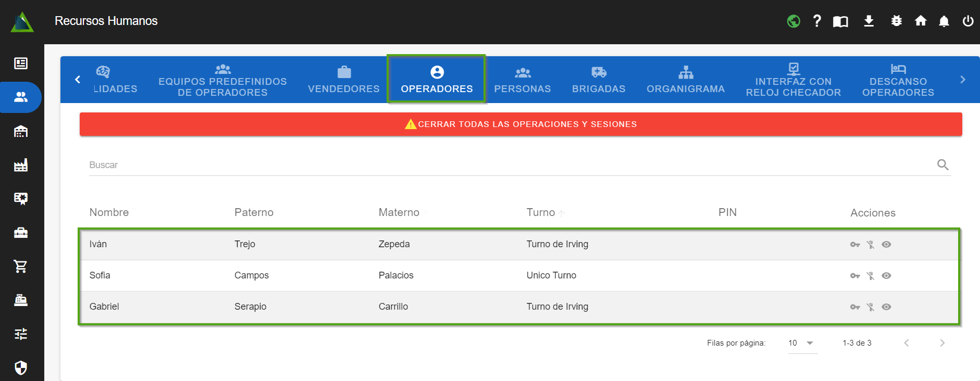Click the power logout icon
Screen dimensions: 980x381
967,21
